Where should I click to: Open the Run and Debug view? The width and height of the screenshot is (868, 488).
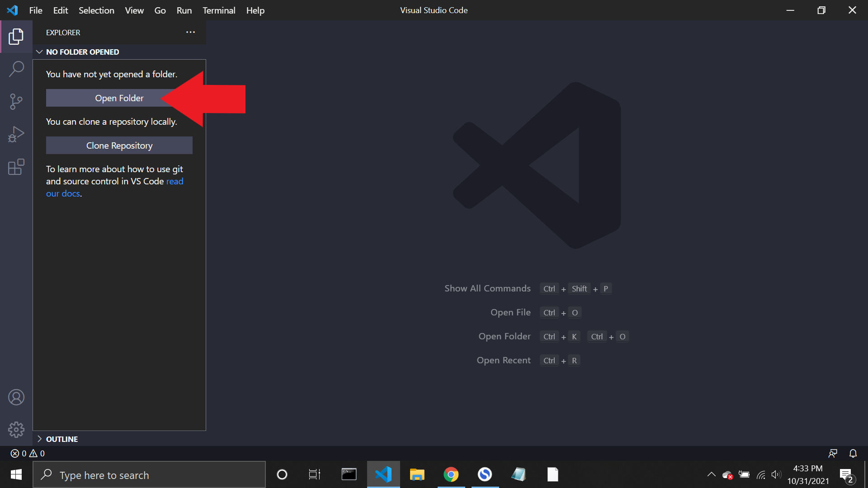[x=16, y=134]
